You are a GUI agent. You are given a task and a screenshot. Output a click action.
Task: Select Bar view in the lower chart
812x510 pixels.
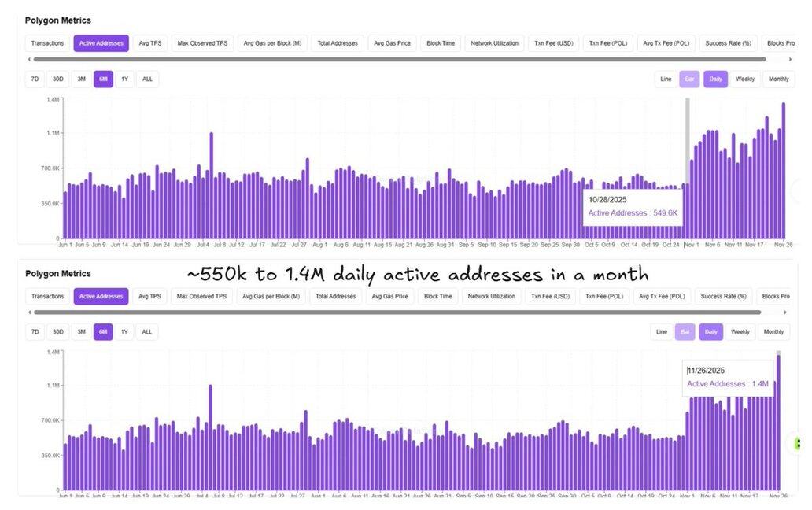pos(685,331)
